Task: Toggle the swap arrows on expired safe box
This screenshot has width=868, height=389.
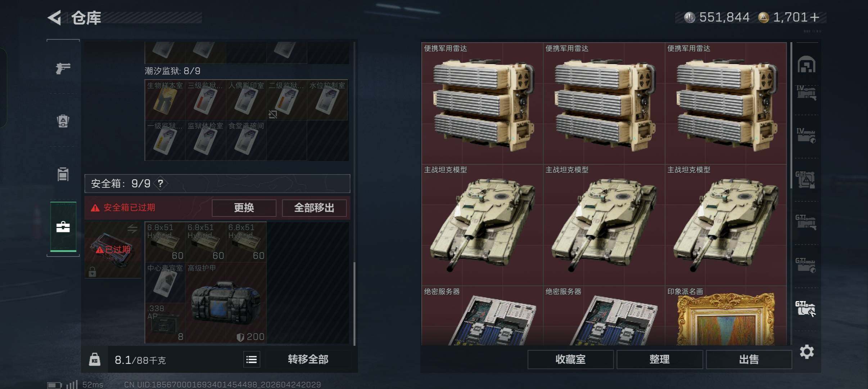Action: tap(132, 229)
